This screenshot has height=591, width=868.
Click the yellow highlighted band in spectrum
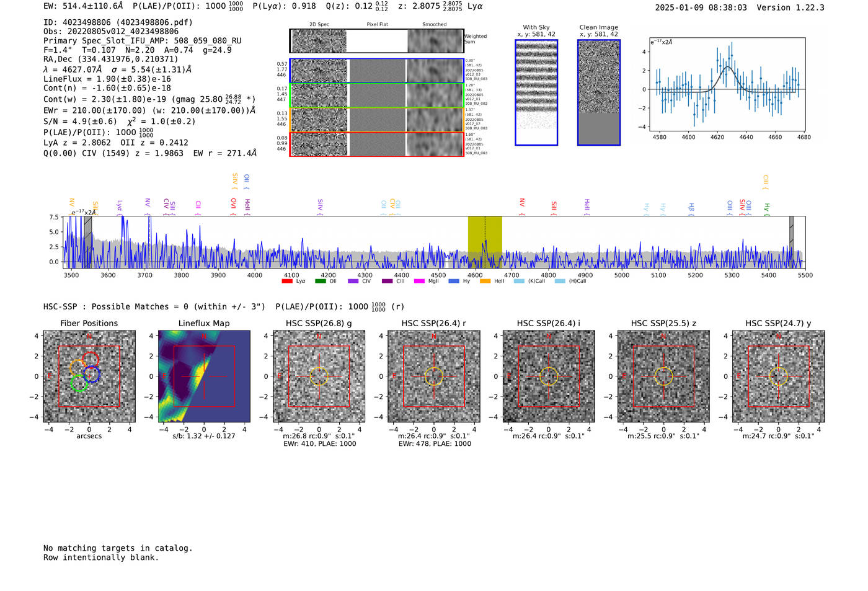click(485, 242)
